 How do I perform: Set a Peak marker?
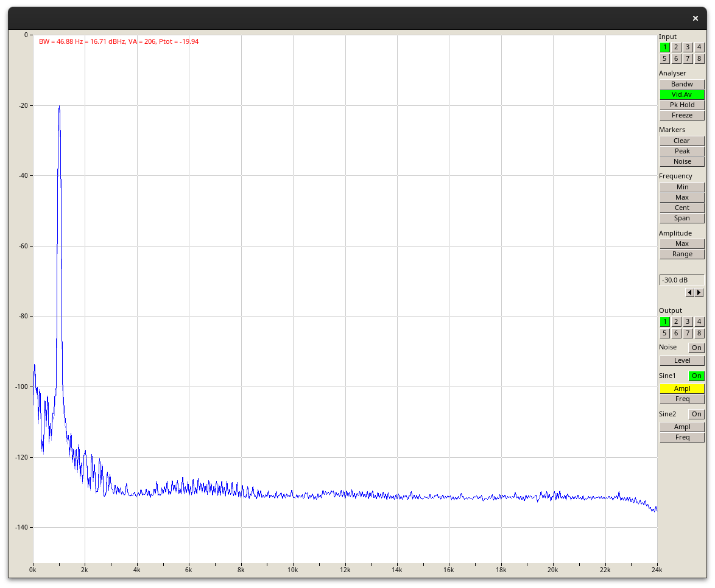click(x=682, y=151)
